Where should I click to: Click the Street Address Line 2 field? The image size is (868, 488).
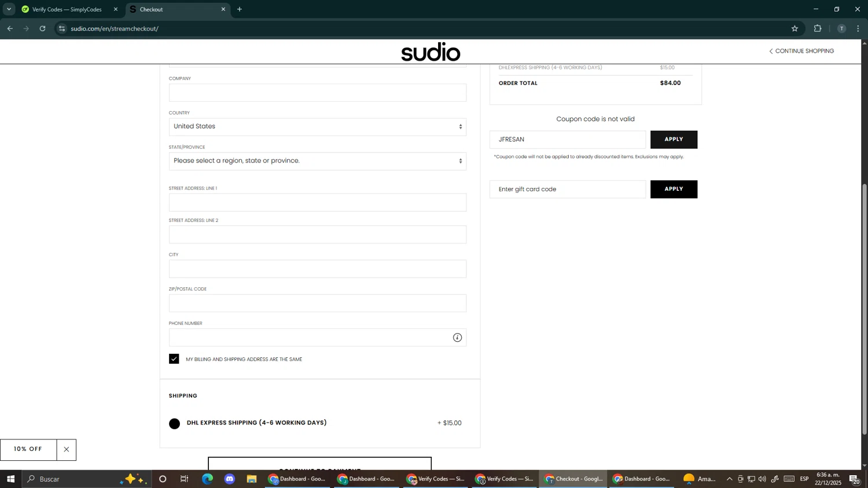click(x=318, y=235)
